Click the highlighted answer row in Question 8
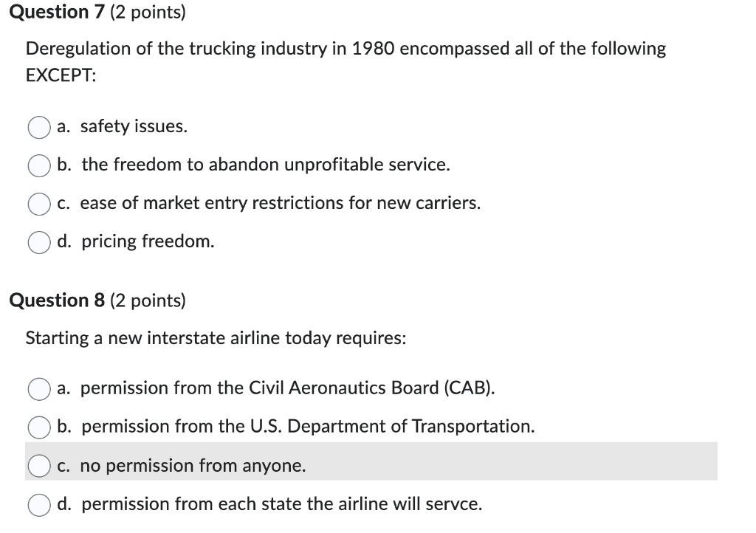Screen dimensions: 756x533 pos(369,464)
